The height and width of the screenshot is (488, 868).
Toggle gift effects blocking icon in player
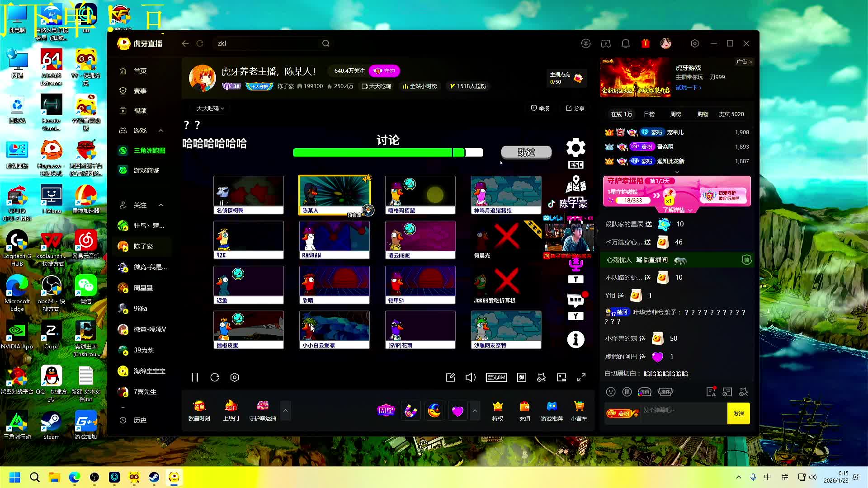541,377
